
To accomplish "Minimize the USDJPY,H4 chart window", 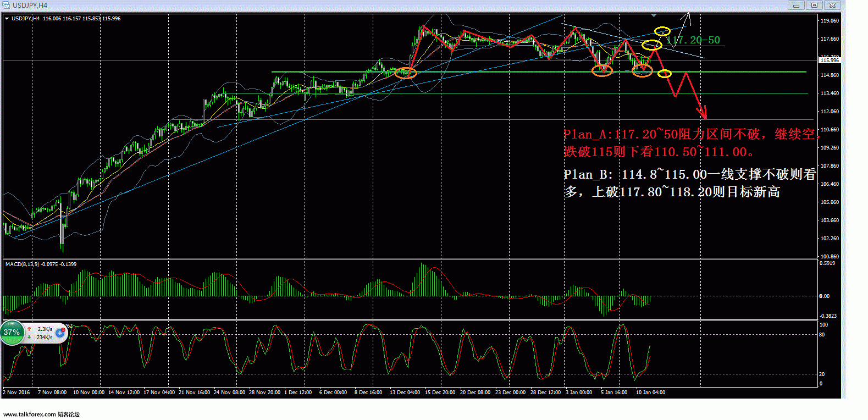I will pos(796,5).
